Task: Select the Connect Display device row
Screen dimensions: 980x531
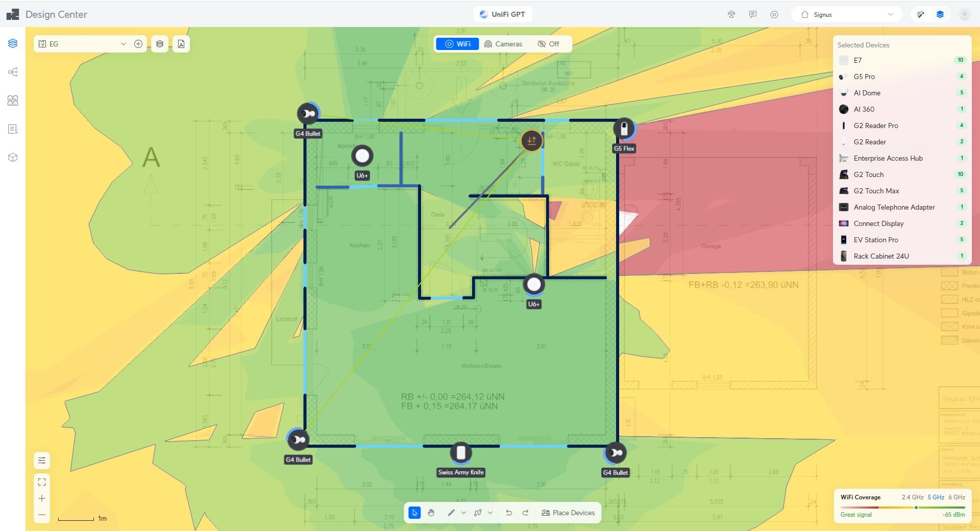Action: pyautogui.click(x=902, y=223)
